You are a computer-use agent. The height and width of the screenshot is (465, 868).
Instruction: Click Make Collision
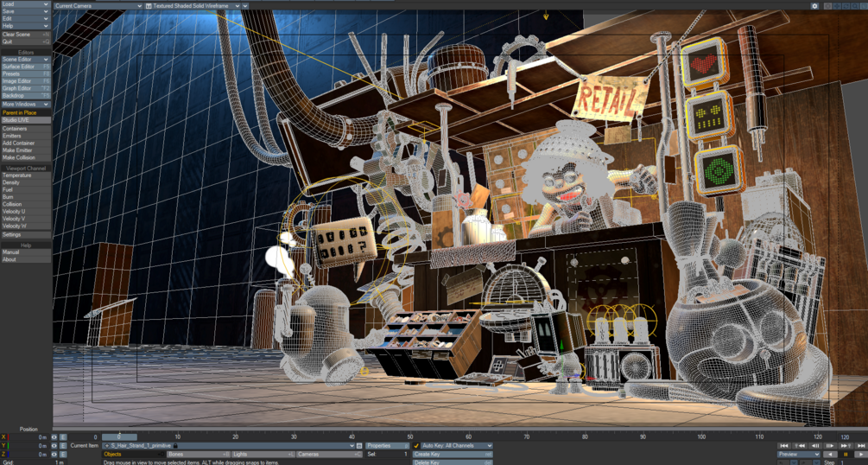[x=25, y=157]
